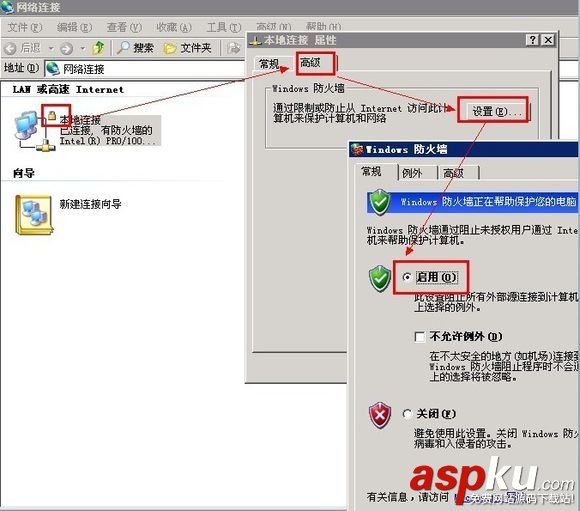This screenshot has width=580, height=511.
Task: Click the 搜索 search toolbar button
Action: click(135, 48)
